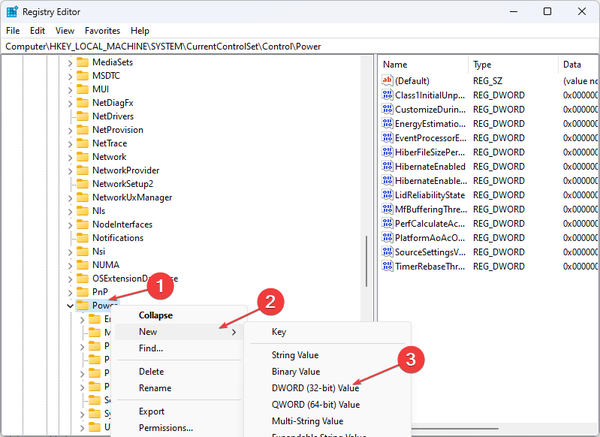This screenshot has width=600, height=437.
Task: Select the Notifications folder icon
Action: [83, 238]
